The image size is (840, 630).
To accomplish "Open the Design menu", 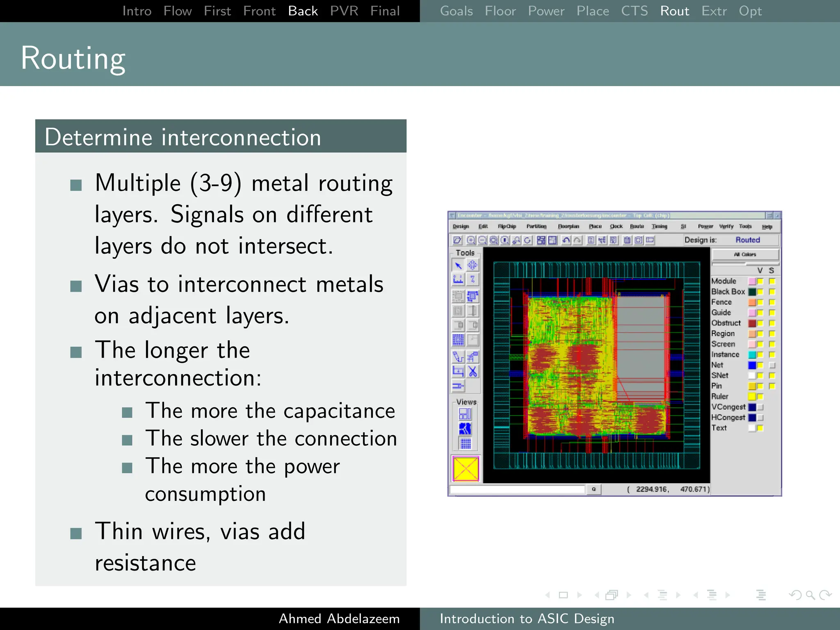I will [461, 226].
